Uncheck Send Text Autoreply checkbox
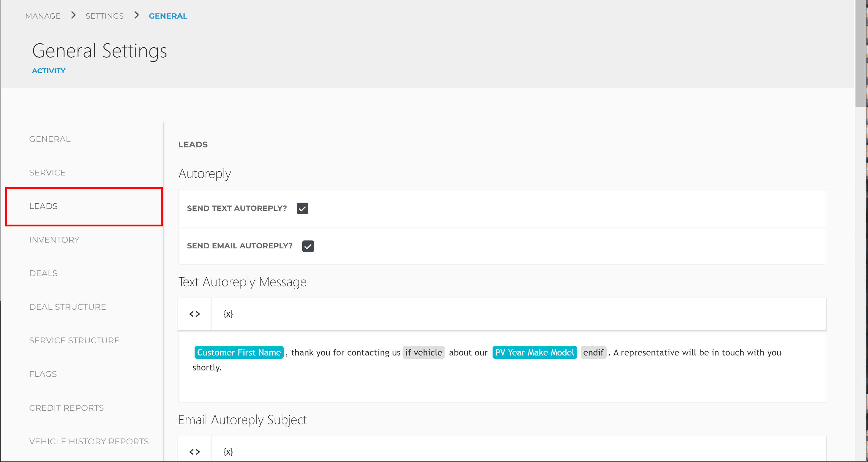Image resolution: width=868 pixels, height=462 pixels. (x=302, y=208)
